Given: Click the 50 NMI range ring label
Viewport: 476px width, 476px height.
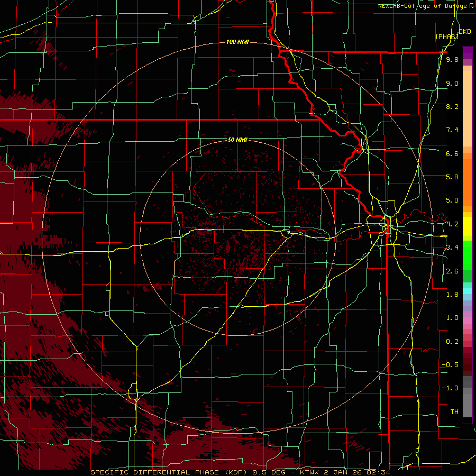Looking at the screenshot, I should tap(237, 140).
